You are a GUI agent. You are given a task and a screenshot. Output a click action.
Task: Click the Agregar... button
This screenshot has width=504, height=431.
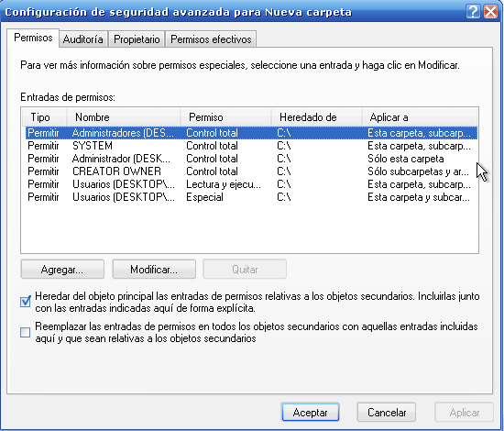[x=62, y=270]
